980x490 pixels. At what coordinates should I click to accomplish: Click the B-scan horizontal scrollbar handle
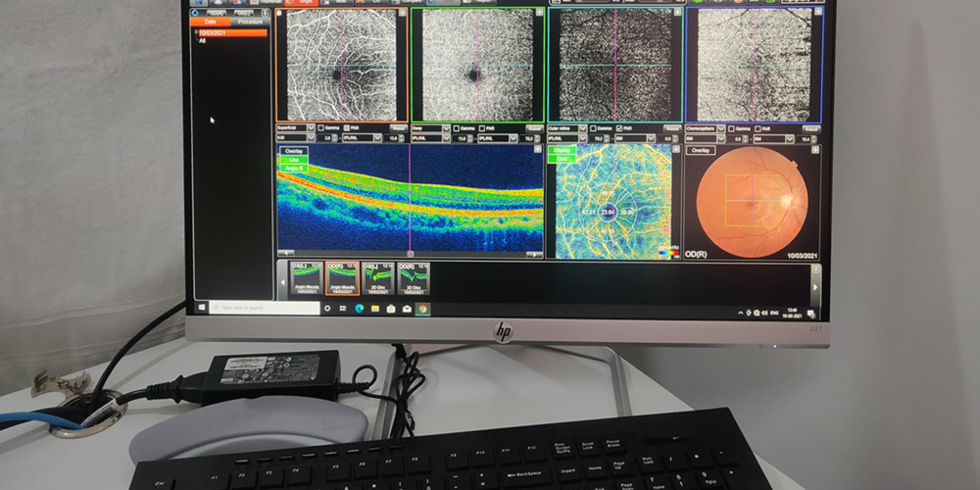point(410,255)
